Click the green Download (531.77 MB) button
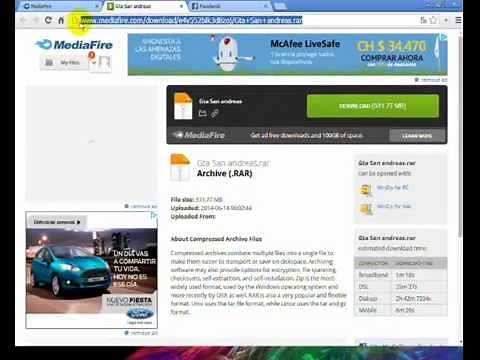Viewport: 480px width, 360px height. (373, 106)
